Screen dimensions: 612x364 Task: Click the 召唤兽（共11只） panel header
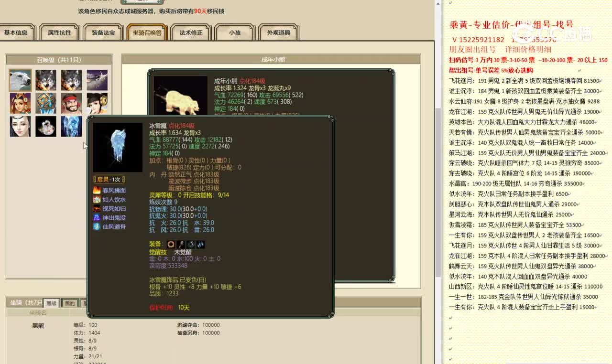59,60
